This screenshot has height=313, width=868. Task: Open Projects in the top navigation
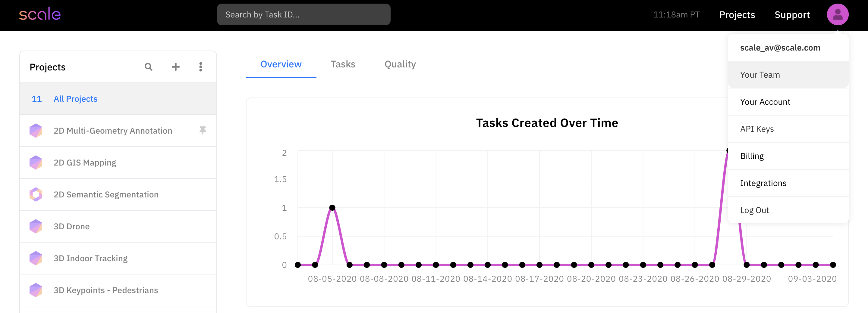pos(737,15)
